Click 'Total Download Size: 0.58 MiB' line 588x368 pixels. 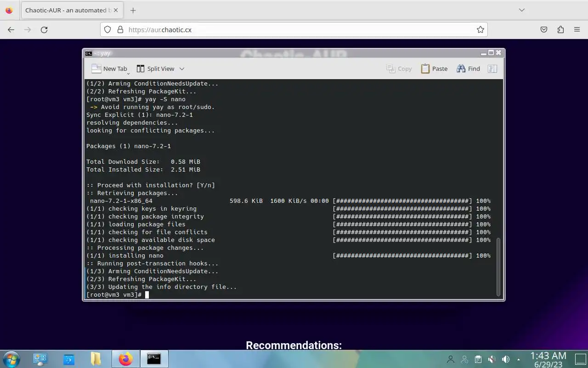(143, 161)
